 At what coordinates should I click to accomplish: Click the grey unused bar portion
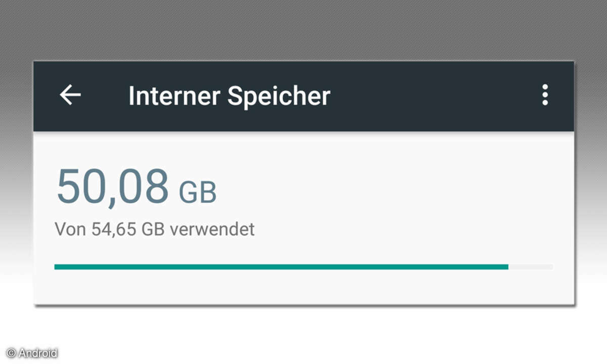(x=531, y=266)
